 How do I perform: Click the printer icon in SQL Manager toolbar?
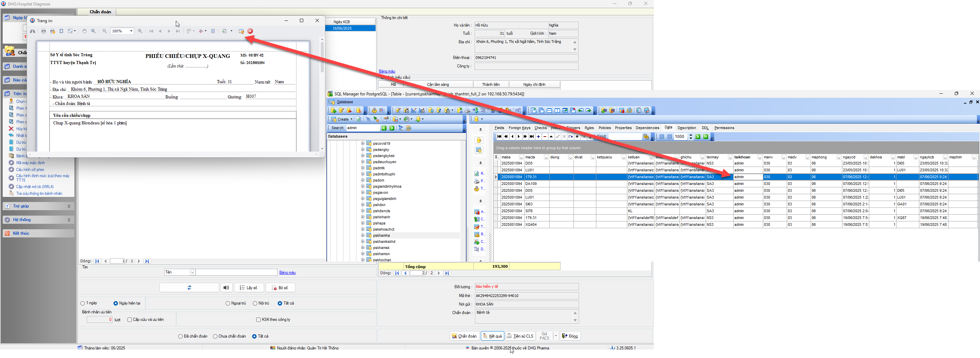(x=468, y=111)
